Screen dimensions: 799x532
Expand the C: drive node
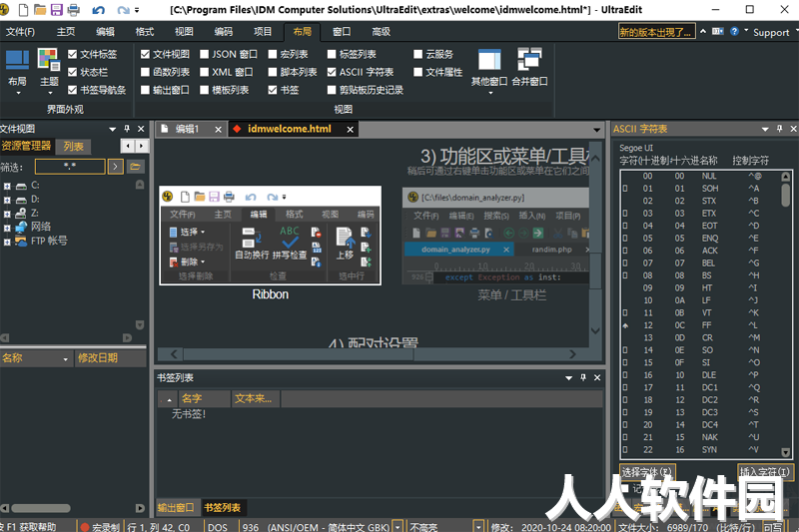pyautogui.click(x=7, y=186)
